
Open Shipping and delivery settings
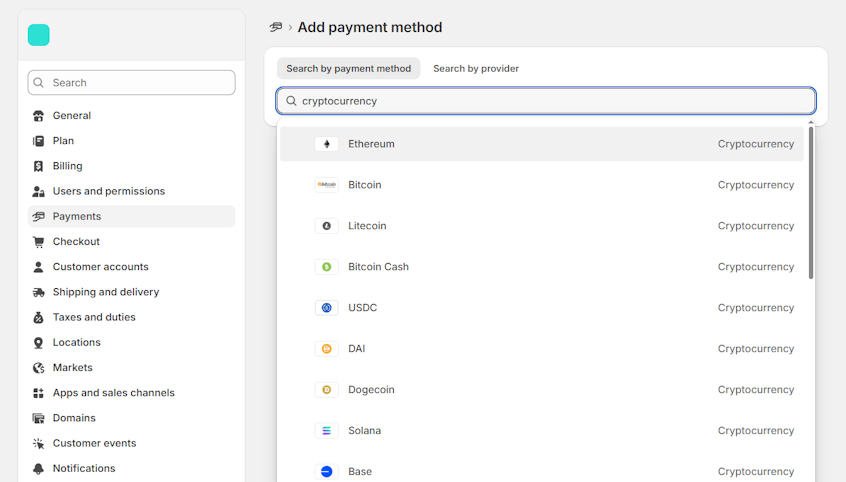pyautogui.click(x=132, y=292)
